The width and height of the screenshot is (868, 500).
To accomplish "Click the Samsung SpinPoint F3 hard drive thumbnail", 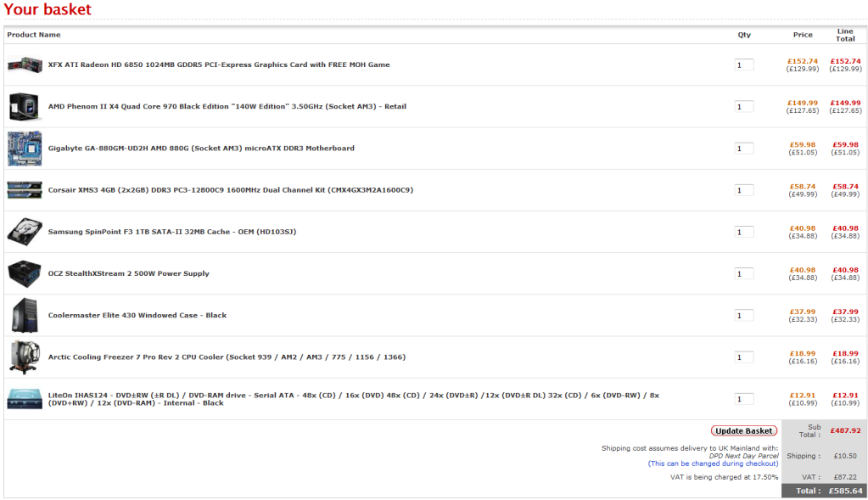I will [x=25, y=232].
